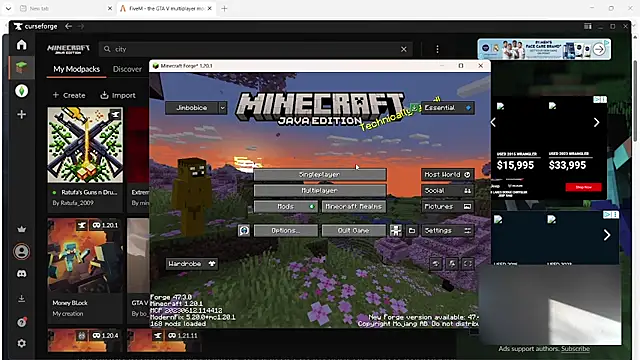Image resolution: width=640 pixels, height=360 pixels.
Task: Add a new game with the sidebar plus icon
Action: [x=22, y=114]
